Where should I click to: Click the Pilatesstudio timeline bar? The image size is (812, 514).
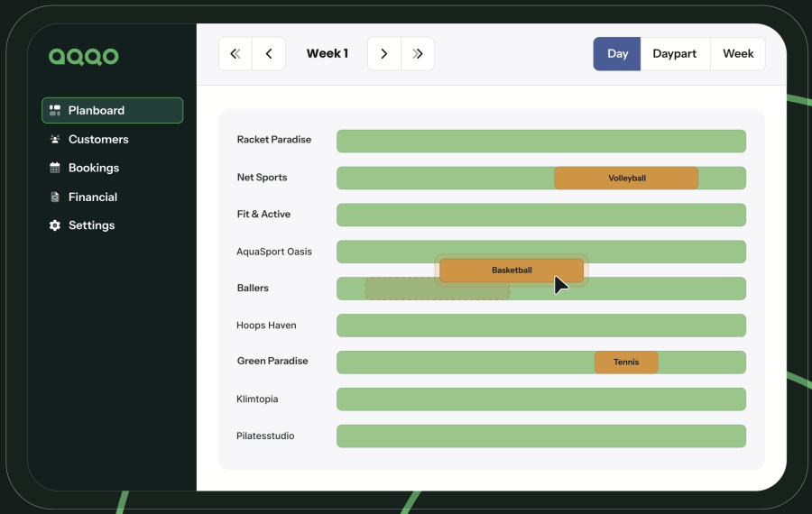(x=541, y=436)
